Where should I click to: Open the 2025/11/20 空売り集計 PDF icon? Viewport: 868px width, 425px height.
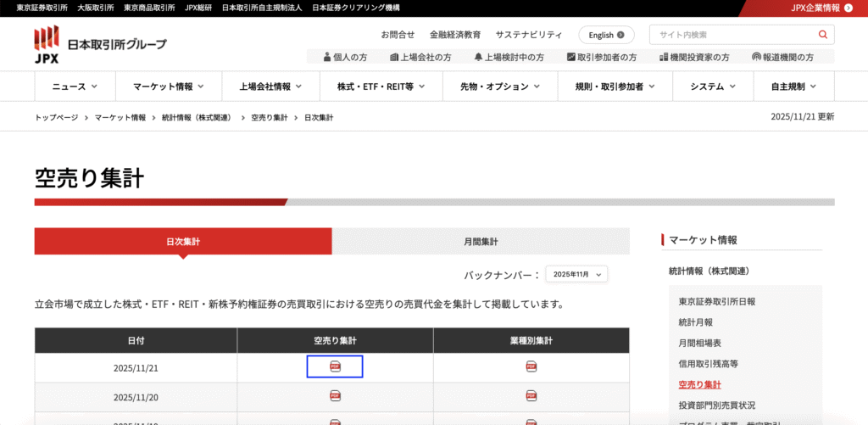334,396
